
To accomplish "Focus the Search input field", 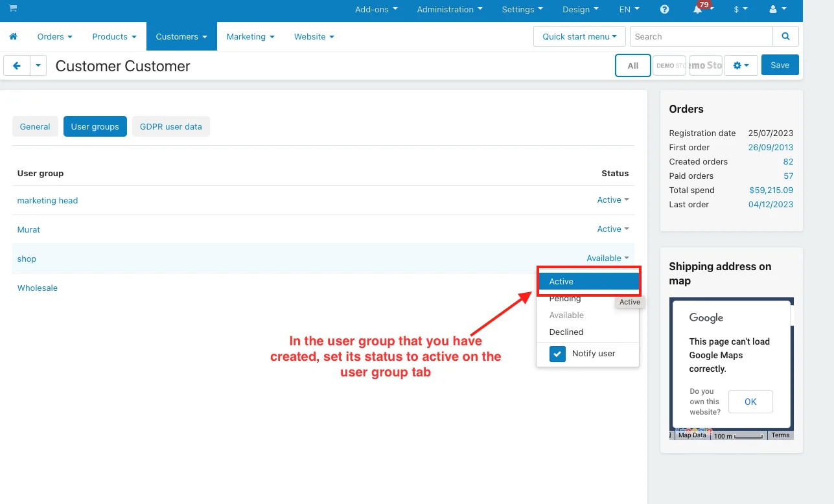I will click(x=701, y=37).
